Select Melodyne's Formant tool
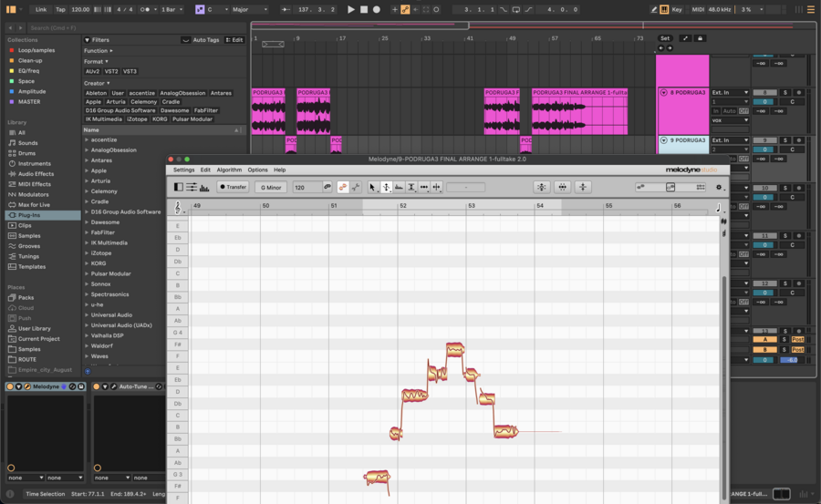The width and height of the screenshot is (821, 504). pyautogui.click(x=399, y=188)
